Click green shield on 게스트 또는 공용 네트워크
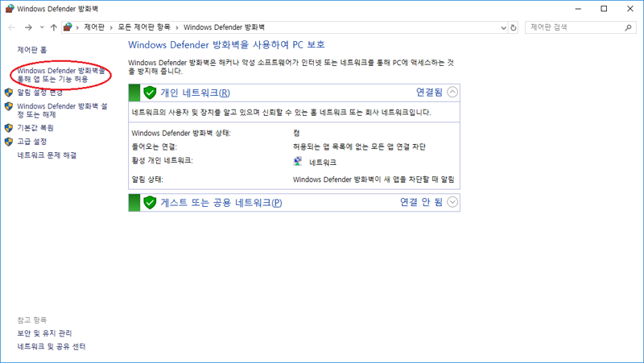Image resolution: width=644 pixels, height=363 pixels. (x=150, y=203)
